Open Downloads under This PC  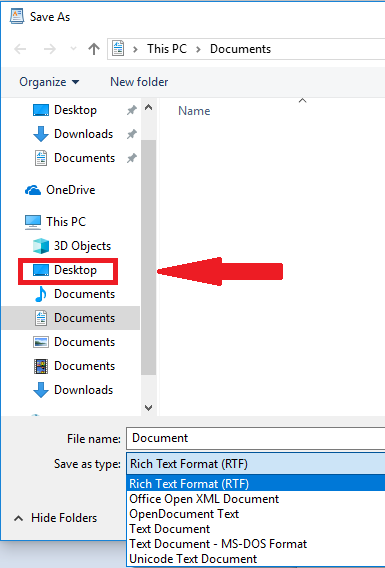coord(83,390)
